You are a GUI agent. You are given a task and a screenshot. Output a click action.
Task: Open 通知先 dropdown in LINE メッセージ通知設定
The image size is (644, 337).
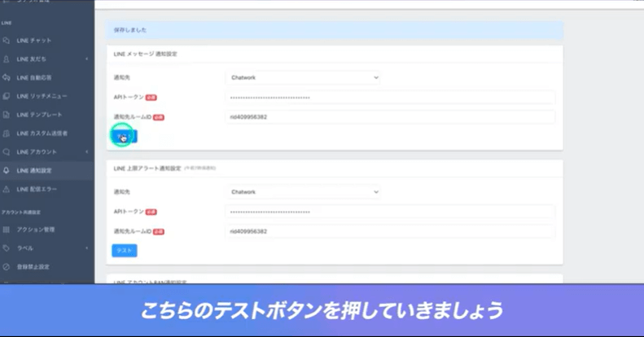pyautogui.click(x=302, y=78)
